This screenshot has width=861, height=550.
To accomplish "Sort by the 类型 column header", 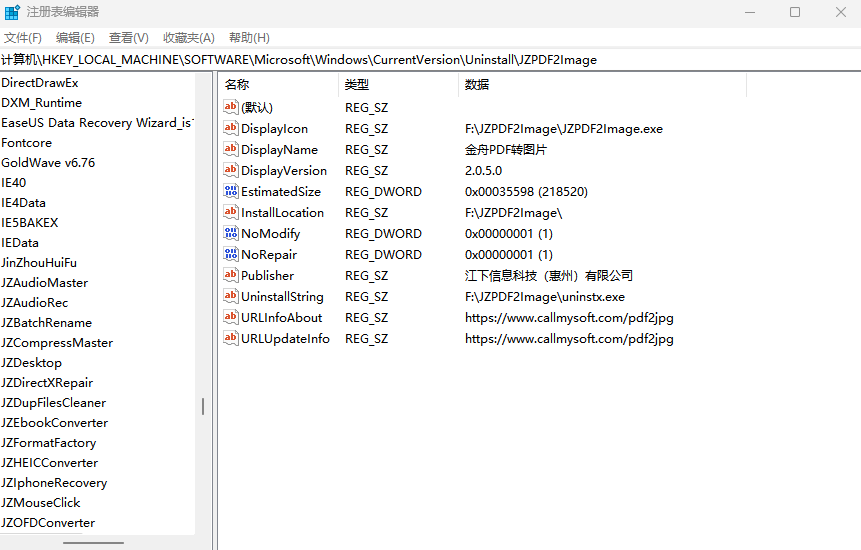I will pyautogui.click(x=399, y=85).
